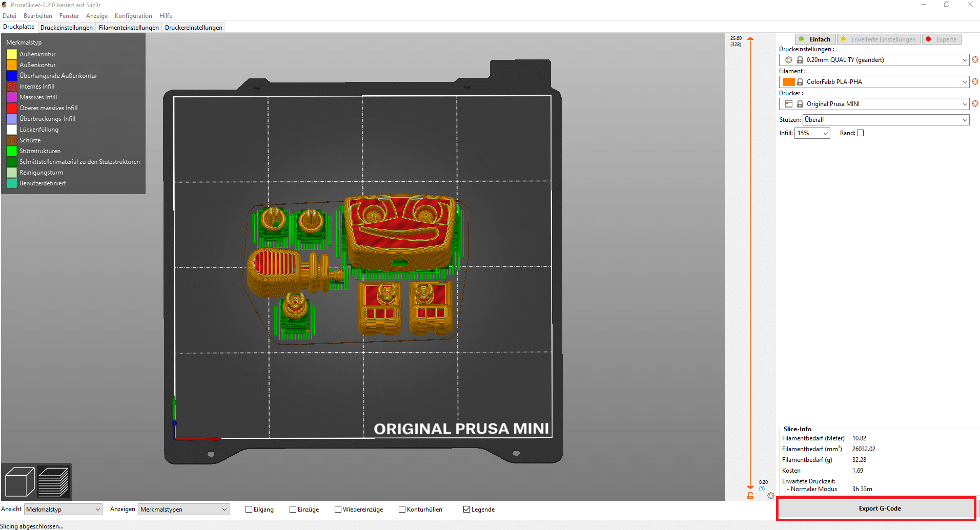The image size is (980, 530).
Task: Click the green Einfach mode dot icon
Action: tap(802, 39)
